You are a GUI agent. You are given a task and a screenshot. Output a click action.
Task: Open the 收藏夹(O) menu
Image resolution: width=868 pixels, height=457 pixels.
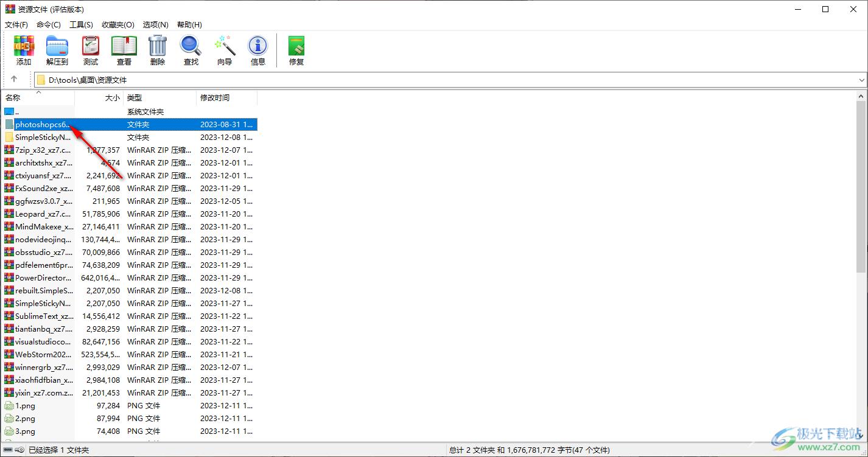pyautogui.click(x=118, y=24)
